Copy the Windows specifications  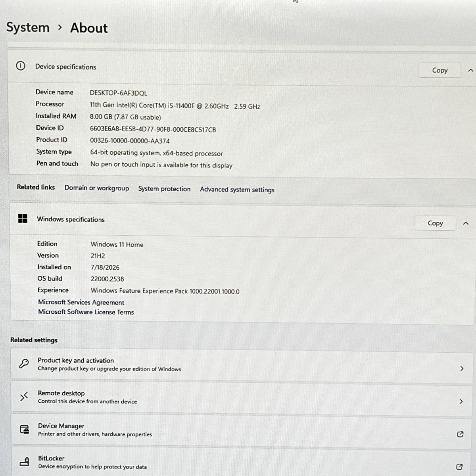(435, 223)
